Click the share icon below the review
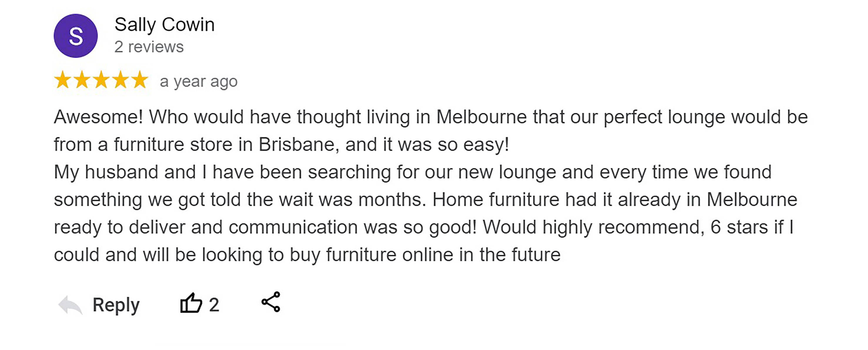This screenshot has width=868, height=350. [x=271, y=302]
